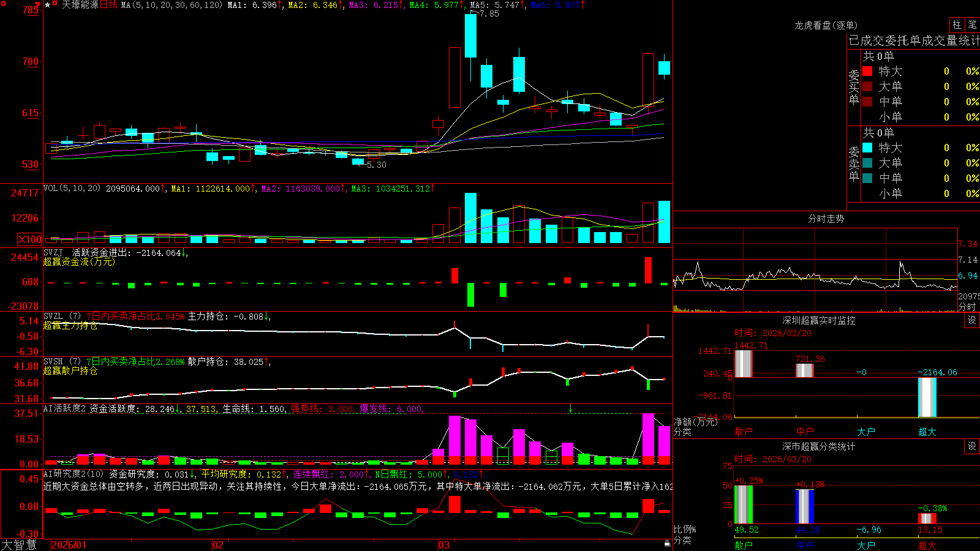
Task: Click the lock icon at chart bottom right
Action: click(x=668, y=543)
